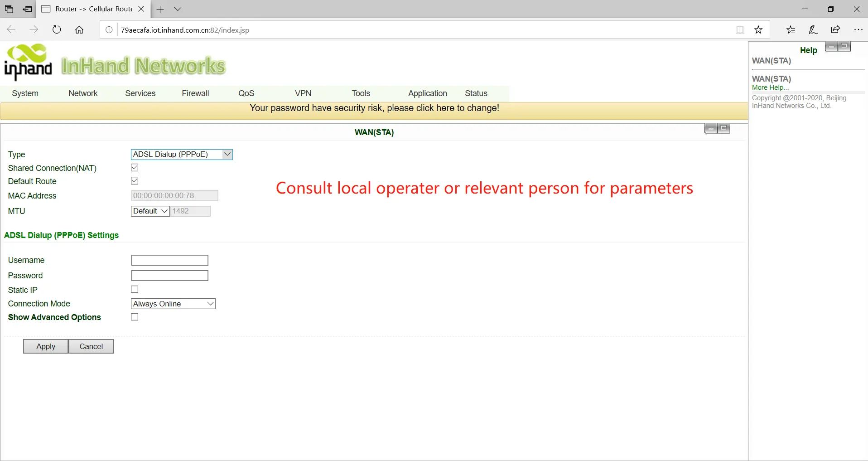
Task: Open add notes pen icon
Action: (x=813, y=30)
